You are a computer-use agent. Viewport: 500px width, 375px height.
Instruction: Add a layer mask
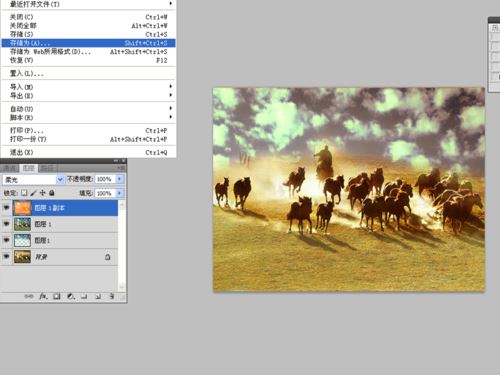pos(57,296)
